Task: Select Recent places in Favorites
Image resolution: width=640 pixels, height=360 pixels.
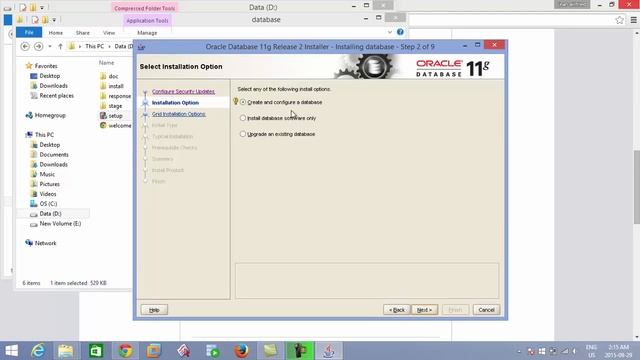Action: tap(56, 96)
